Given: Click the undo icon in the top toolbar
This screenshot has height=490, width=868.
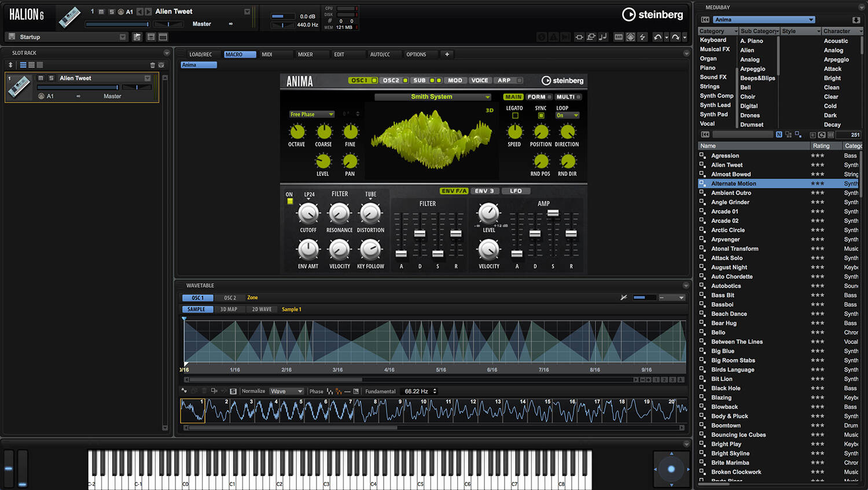Looking at the screenshot, I should coord(657,36).
